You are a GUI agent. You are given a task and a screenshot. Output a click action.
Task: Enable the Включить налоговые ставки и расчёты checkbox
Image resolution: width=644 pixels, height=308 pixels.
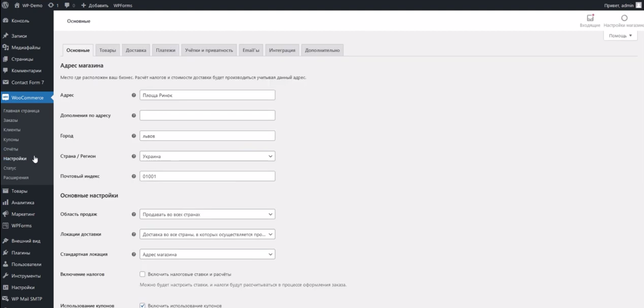pos(142,274)
